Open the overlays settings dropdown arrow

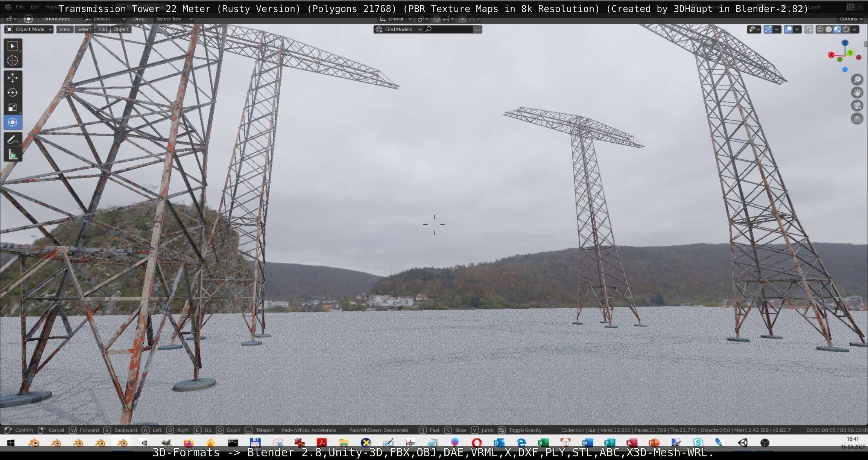coord(797,29)
